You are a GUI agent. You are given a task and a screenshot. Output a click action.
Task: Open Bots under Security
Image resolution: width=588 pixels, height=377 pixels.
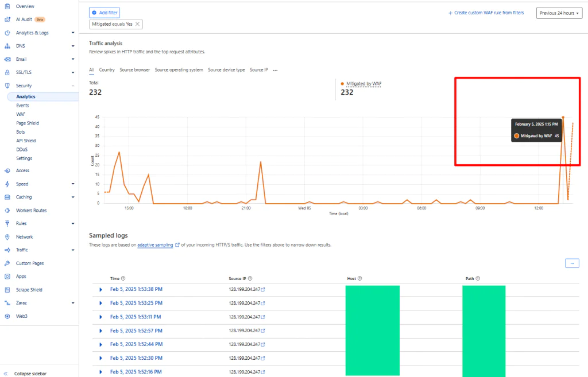[21, 132]
